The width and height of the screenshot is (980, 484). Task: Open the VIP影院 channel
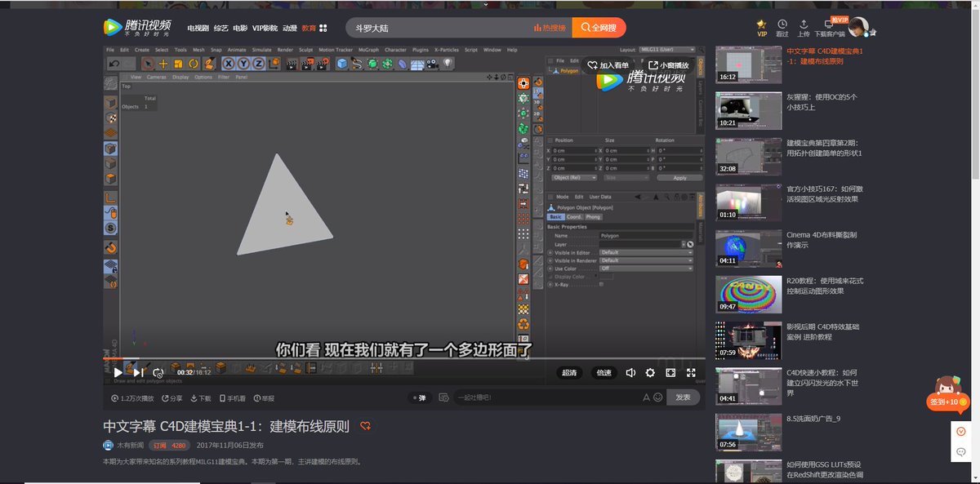pos(265,28)
